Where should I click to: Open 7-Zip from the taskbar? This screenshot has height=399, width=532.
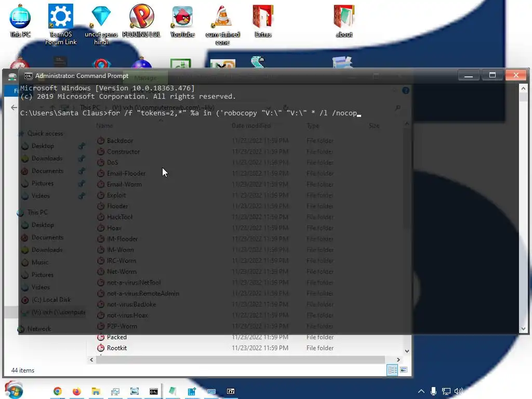click(230, 391)
